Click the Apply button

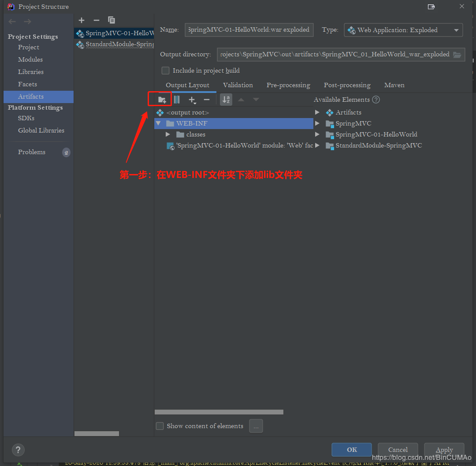tap(444, 450)
